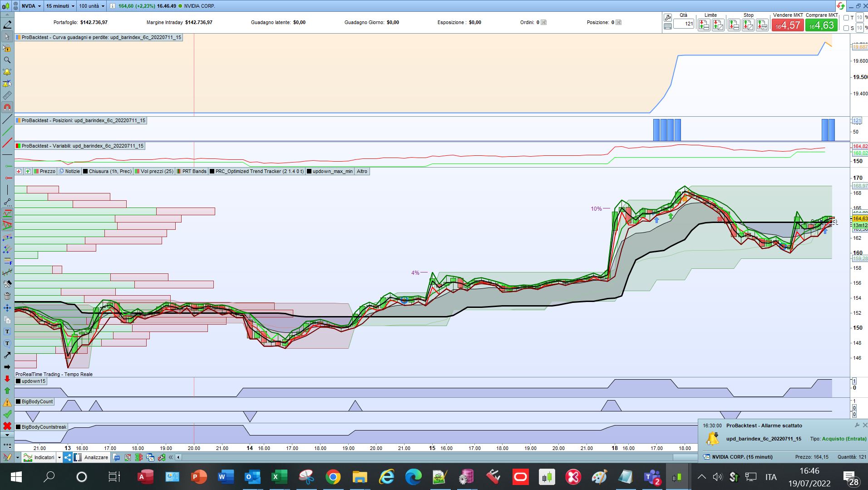Open Google Chrome from the taskbar
This screenshot has height=490, width=868.
(x=333, y=477)
